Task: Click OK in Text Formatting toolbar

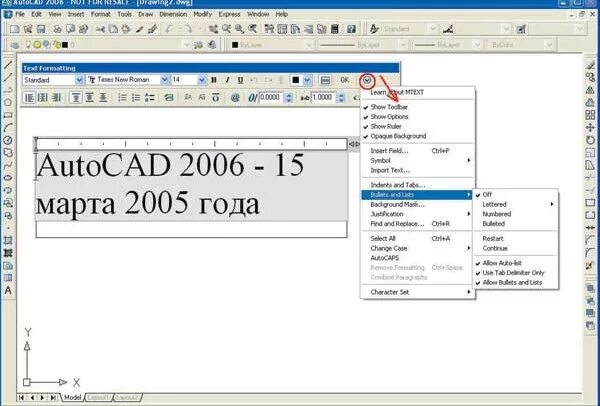Action: coord(344,80)
